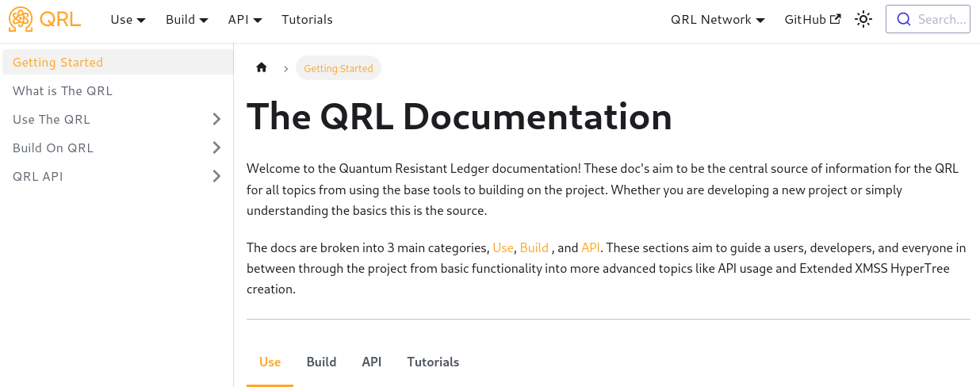Open What is The QRL sidebar item
Viewport: 980px width, 387px height.
[x=117, y=90]
